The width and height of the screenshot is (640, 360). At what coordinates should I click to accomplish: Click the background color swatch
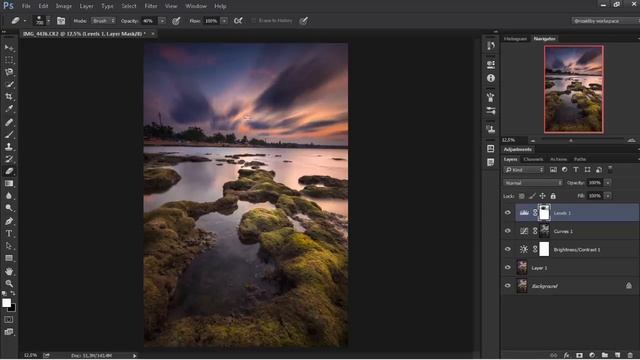(13, 309)
